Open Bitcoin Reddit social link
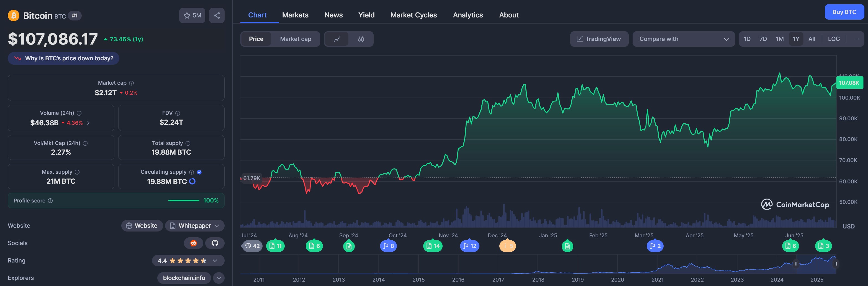Screen dimensions: 868x286 coord(193,243)
